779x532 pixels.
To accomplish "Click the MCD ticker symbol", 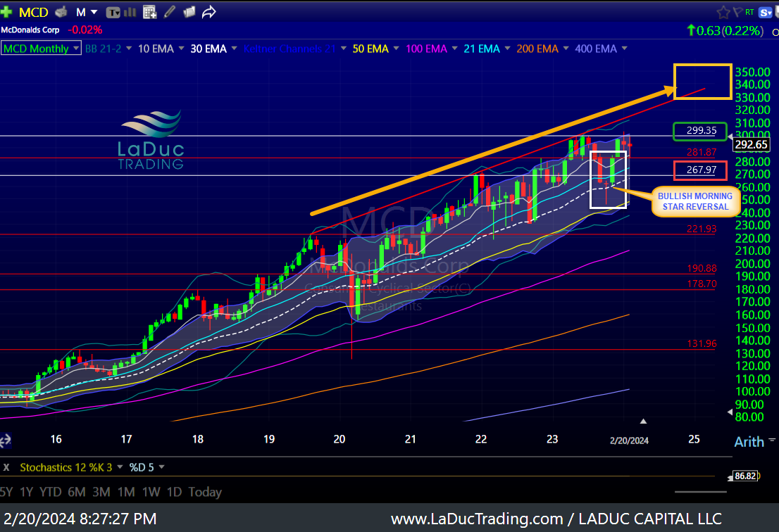I will [33, 13].
